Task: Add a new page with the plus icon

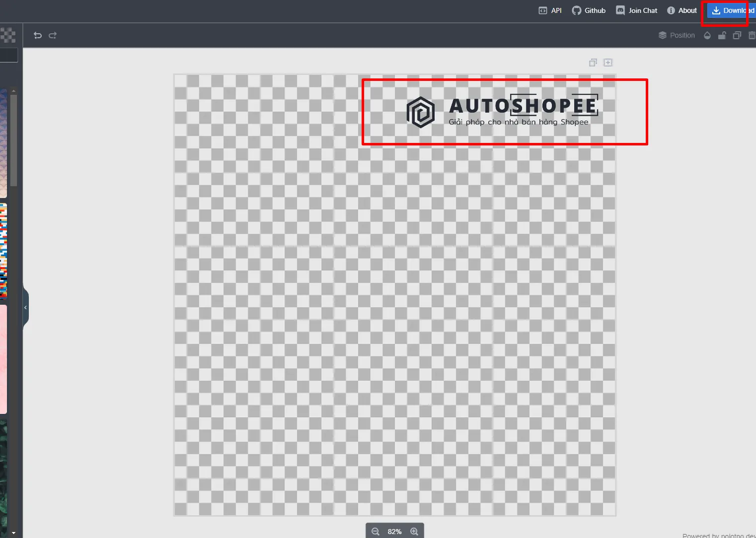Action: (x=608, y=63)
